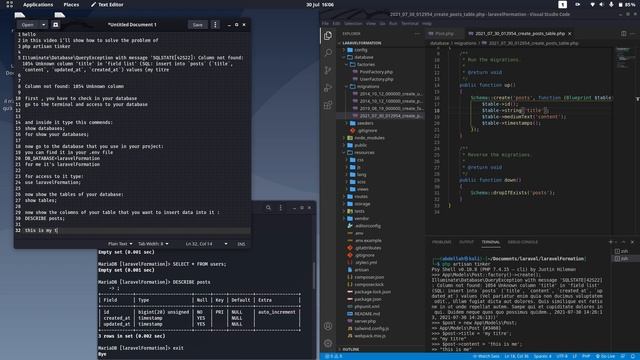Open the File menu in VS Code
The width and height of the screenshot is (640, 360).
click(325, 24)
